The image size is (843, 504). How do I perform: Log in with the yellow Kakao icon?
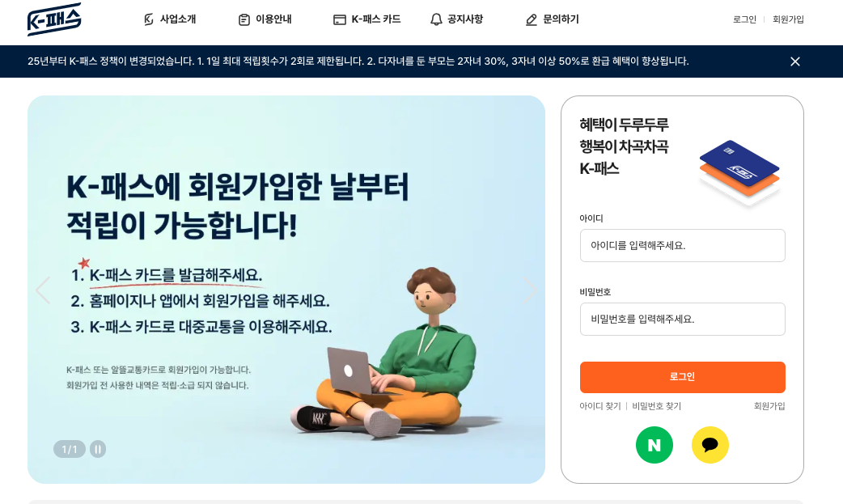pyautogui.click(x=710, y=445)
